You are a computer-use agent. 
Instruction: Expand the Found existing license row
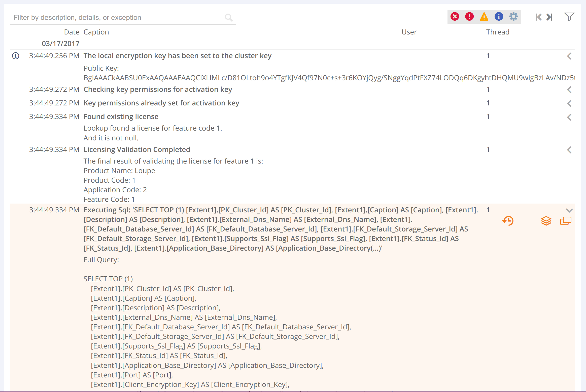coord(569,117)
